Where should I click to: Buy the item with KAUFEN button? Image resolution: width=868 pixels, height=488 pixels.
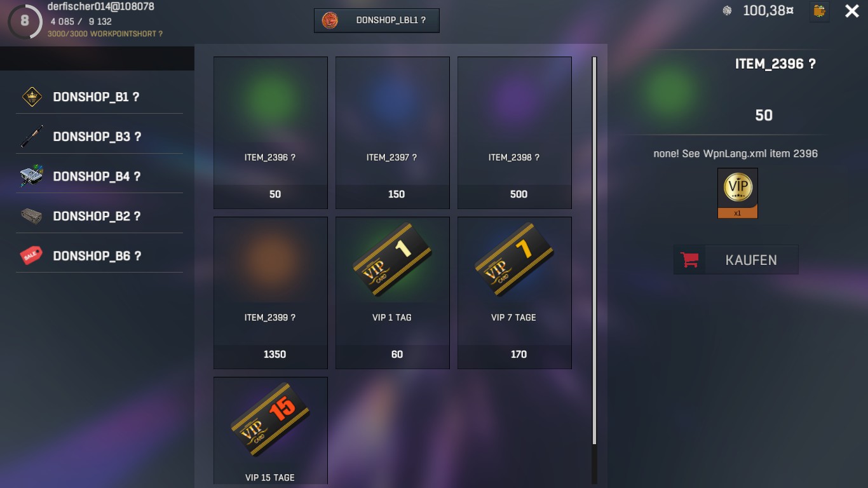(736, 260)
